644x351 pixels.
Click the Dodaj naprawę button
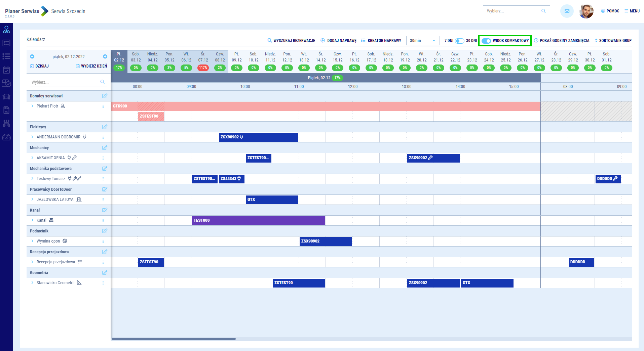point(338,41)
